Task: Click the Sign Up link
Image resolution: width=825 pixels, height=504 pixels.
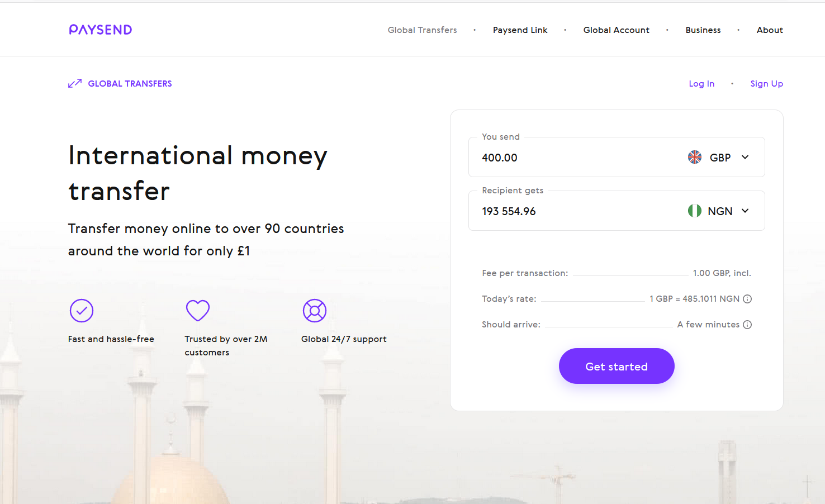Action: click(x=766, y=83)
